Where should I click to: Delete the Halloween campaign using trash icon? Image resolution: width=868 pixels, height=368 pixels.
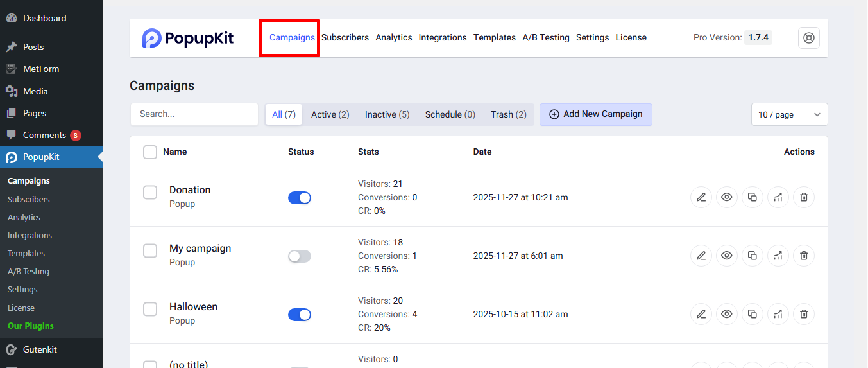(x=803, y=314)
